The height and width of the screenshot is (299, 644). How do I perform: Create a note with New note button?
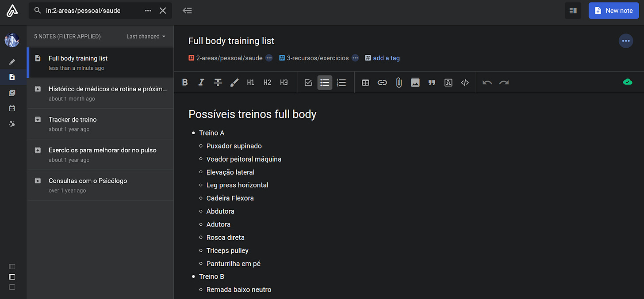tap(613, 11)
